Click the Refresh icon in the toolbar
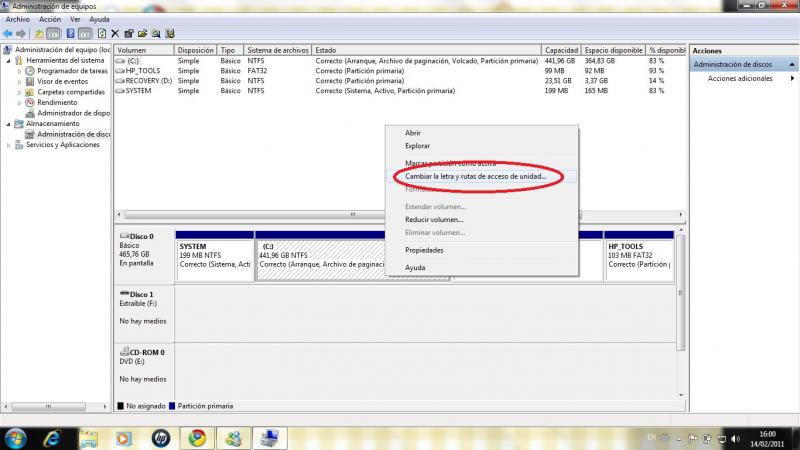The width and height of the screenshot is (800, 450). coord(102,34)
